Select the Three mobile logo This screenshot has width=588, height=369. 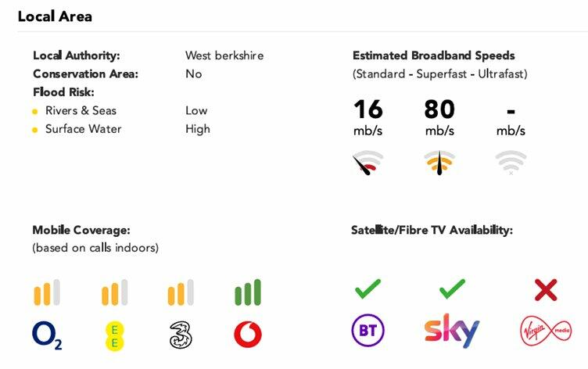coord(181,334)
